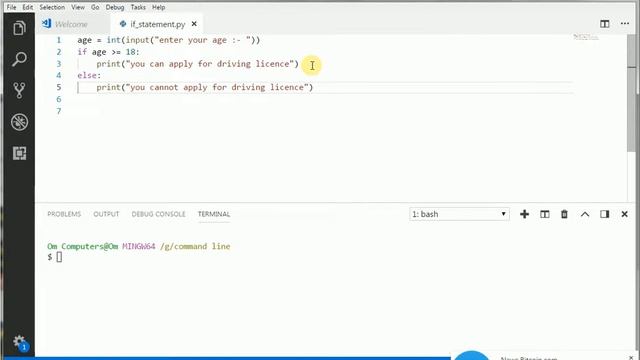This screenshot has height=360, width=640.
Task: Click line number 1 in the gutter
Action: pyautogui.click(x=59, y=40)
